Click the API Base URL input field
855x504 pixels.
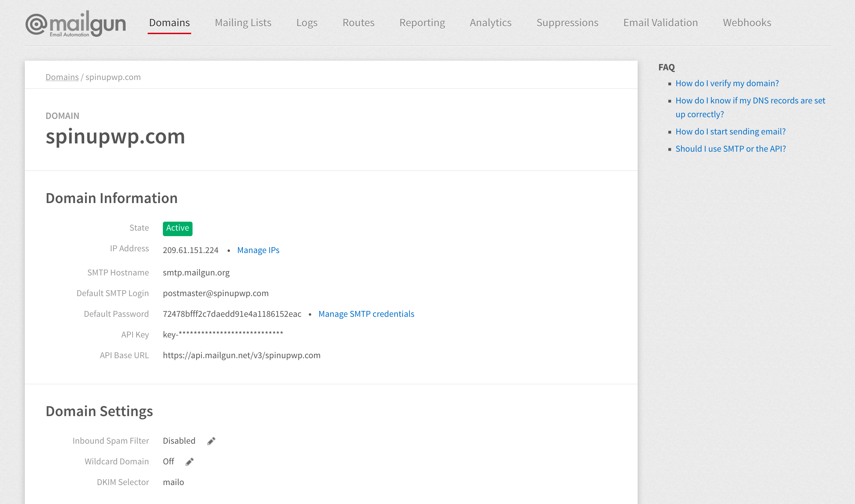point(242,355)
